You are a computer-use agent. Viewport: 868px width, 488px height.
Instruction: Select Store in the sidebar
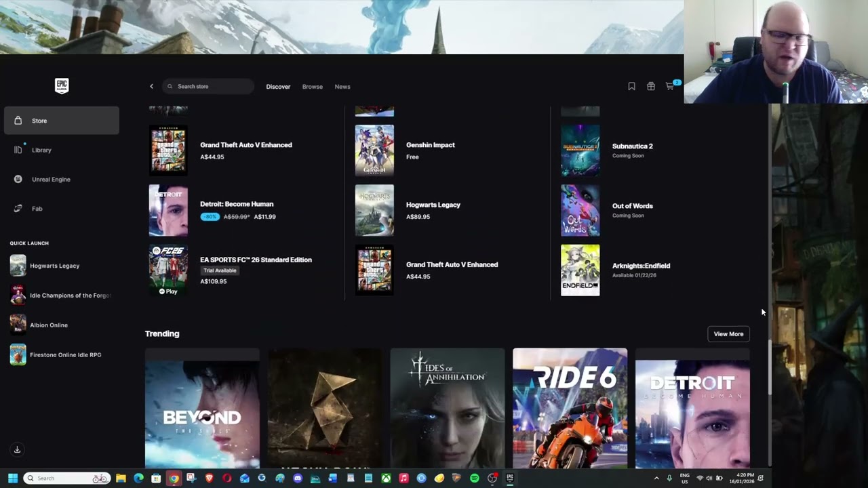pos(61,121)
